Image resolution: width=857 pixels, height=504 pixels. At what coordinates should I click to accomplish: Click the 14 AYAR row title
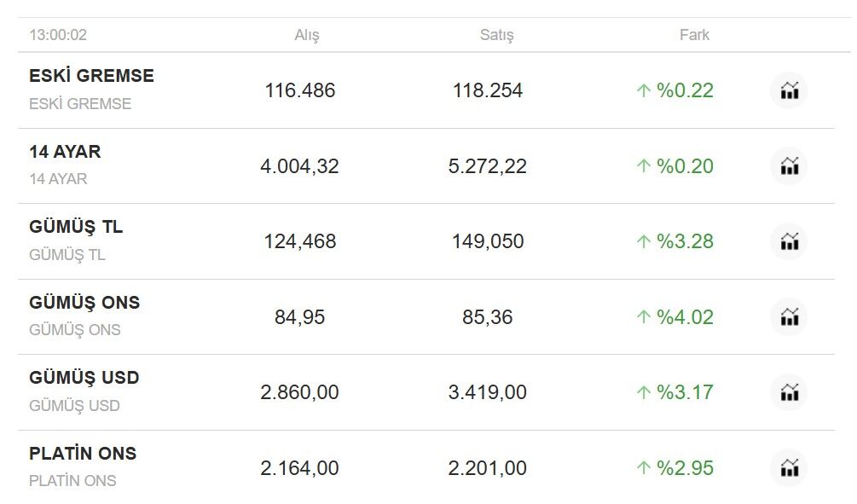click(65, 152)
